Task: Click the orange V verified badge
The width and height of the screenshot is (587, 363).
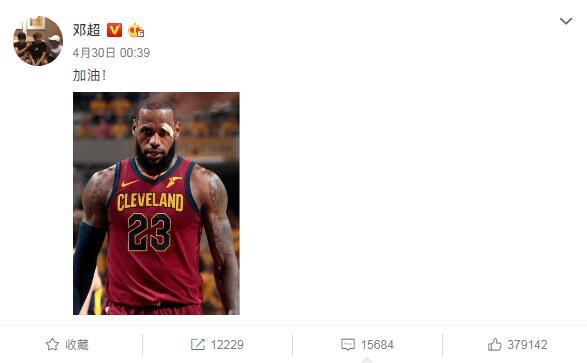Action: coord(115,30)
